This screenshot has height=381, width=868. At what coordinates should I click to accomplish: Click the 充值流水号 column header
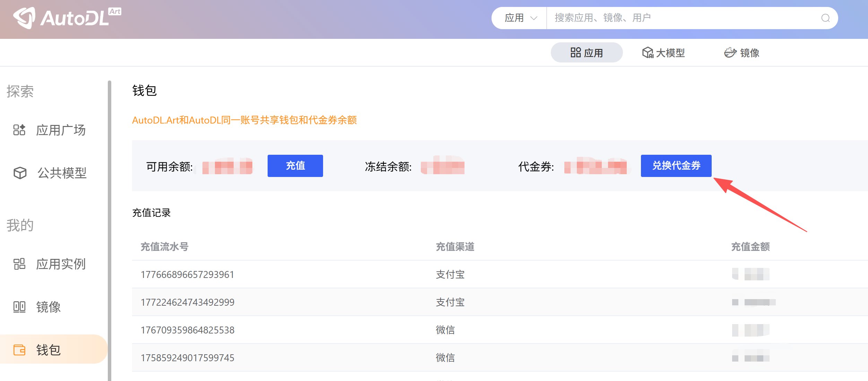[164, 247]
